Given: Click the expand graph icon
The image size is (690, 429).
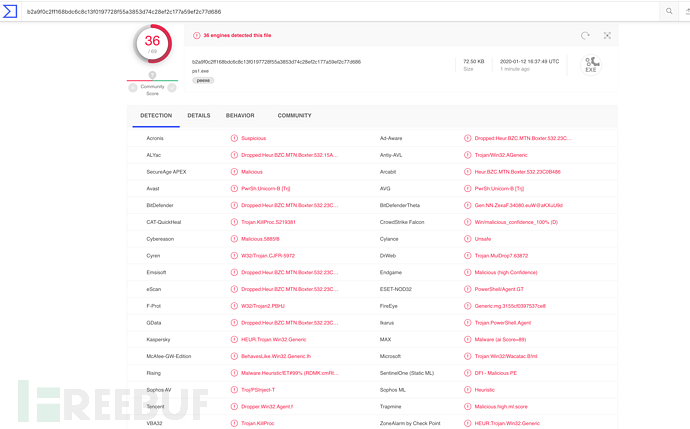Looking at the screenshot, I should (x=607, y=36).
